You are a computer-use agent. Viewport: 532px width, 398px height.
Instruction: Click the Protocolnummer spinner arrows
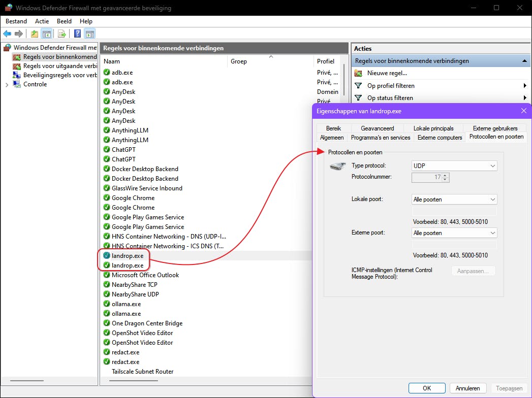(445, 177)
